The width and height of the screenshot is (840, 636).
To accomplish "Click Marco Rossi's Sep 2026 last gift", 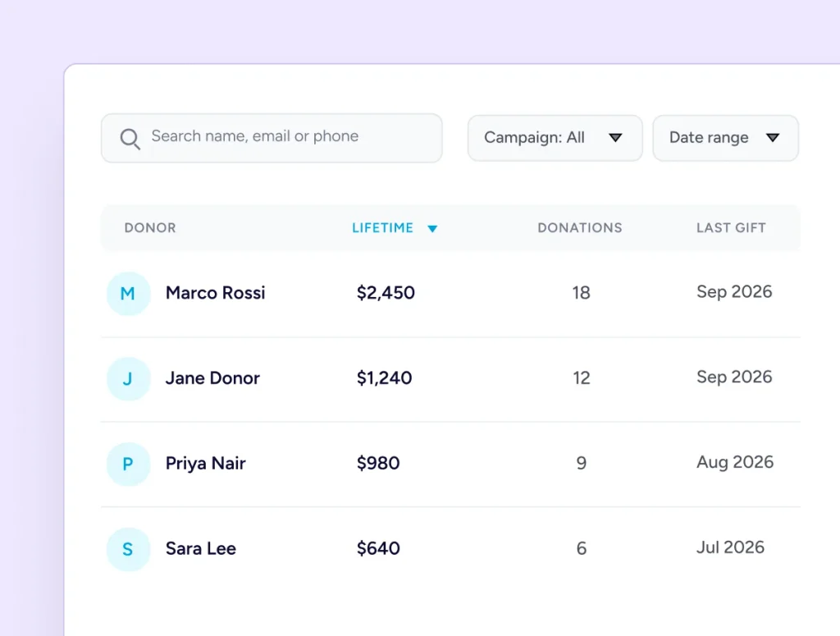I will pyautogui.click(x=734, y=291).
